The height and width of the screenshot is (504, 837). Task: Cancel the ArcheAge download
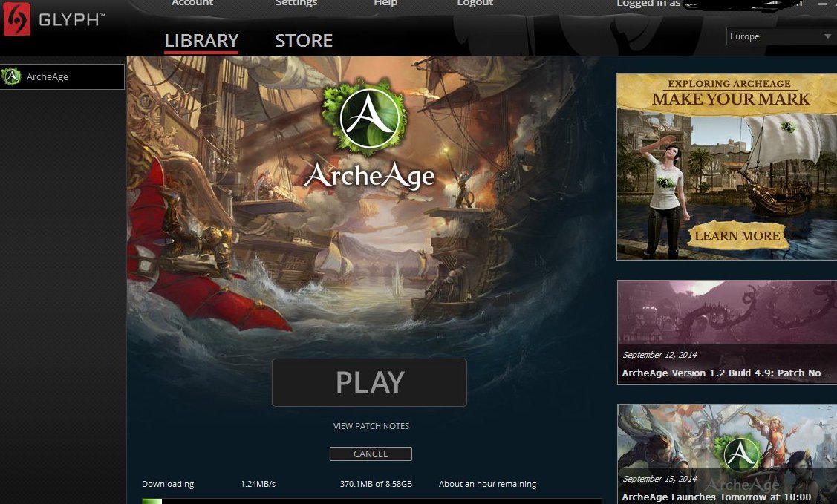pyautogui.click(x=371, y=454)
